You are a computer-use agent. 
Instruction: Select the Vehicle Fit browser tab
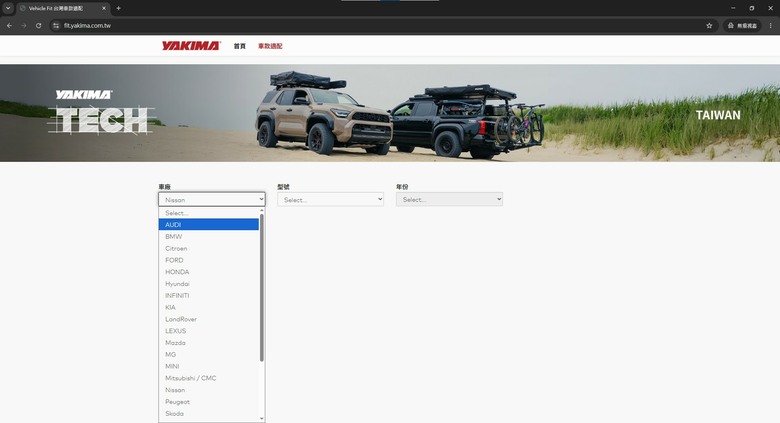[63, 8]
